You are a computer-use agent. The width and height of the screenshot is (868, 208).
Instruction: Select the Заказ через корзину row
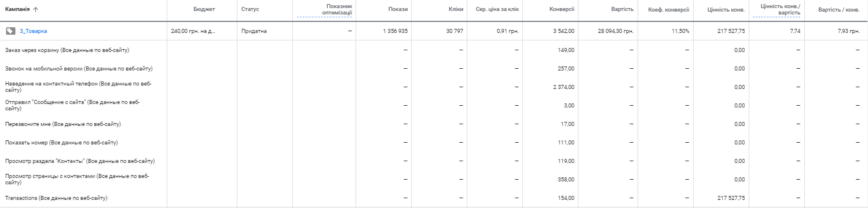click(434, 50)
